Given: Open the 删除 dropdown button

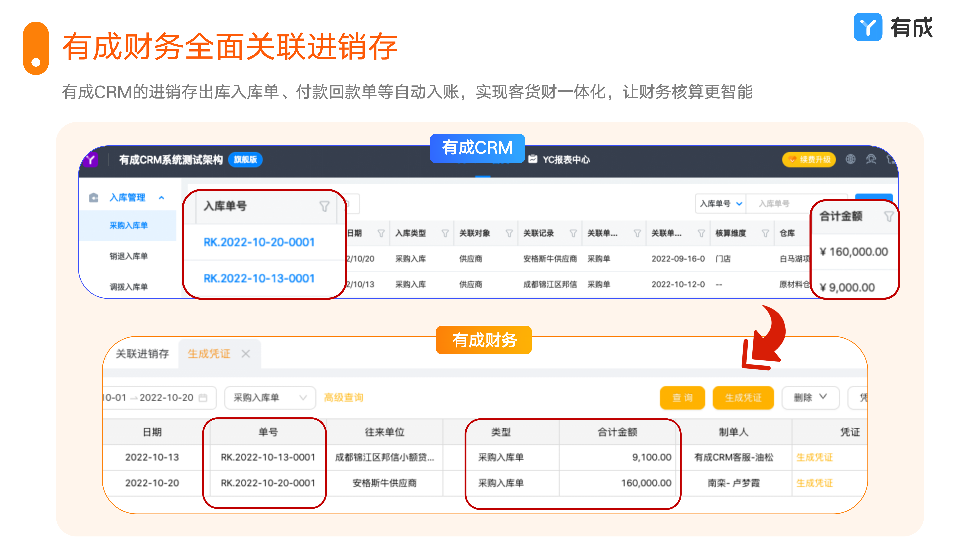Looking at the screenshot, I should point(810,397).
